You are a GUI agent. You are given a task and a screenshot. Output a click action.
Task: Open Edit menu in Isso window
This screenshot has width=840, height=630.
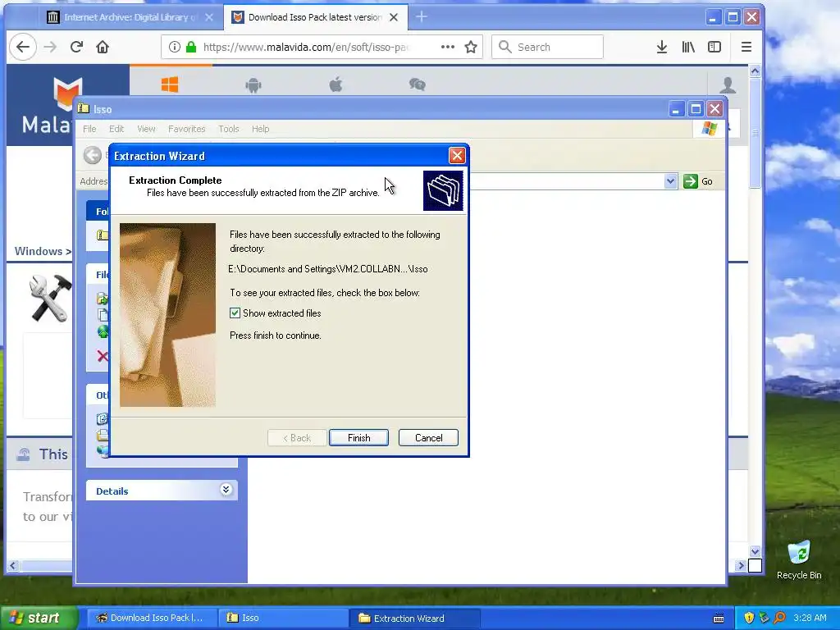pos(116,129)
